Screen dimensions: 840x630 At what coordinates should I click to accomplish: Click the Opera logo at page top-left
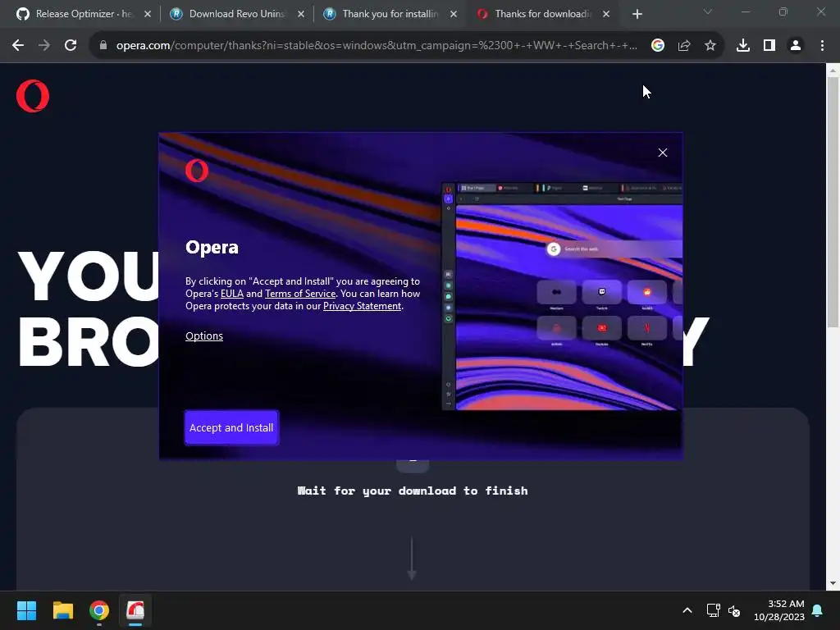point(33,96)
